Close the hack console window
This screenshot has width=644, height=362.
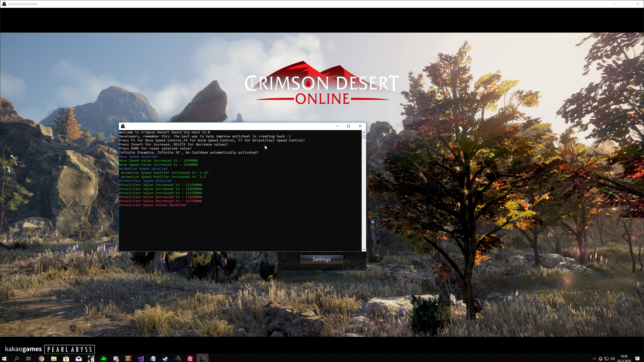point(360,126)
